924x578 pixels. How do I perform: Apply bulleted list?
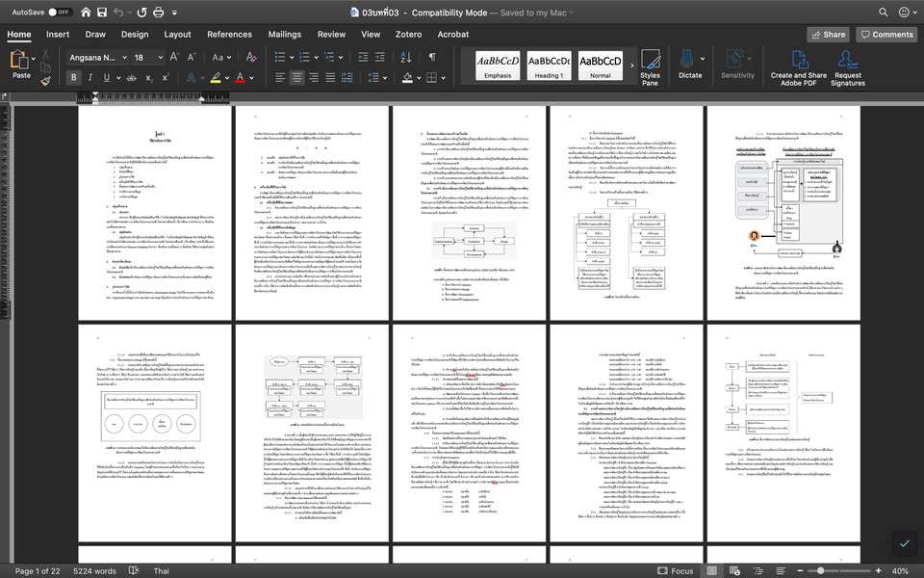coord(280,57)
